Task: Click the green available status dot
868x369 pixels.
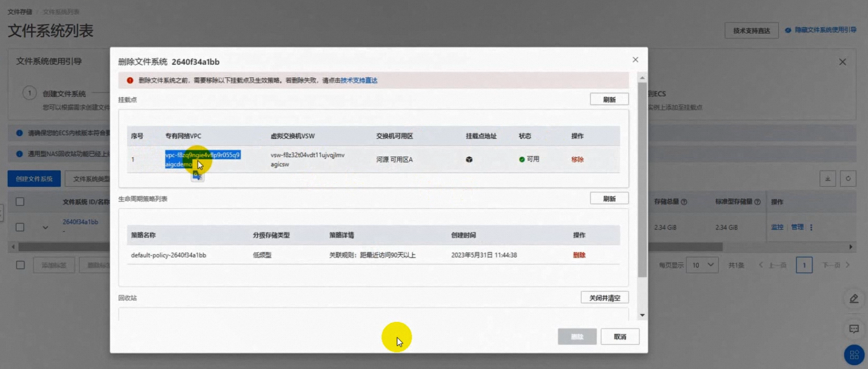Action: [x=522, y=160]
